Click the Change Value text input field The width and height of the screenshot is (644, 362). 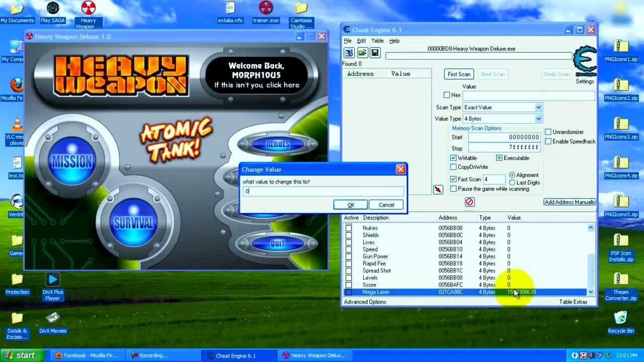323,191
